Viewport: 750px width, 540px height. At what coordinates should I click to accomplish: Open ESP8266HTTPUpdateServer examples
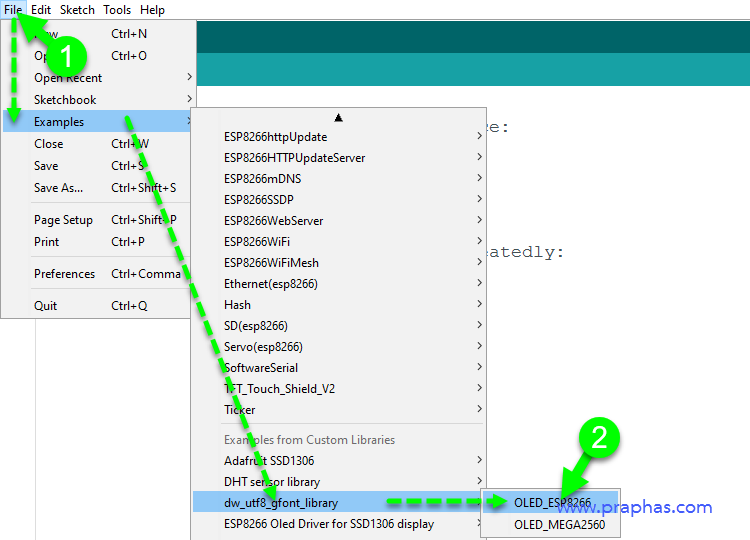(x=339, y=158)
